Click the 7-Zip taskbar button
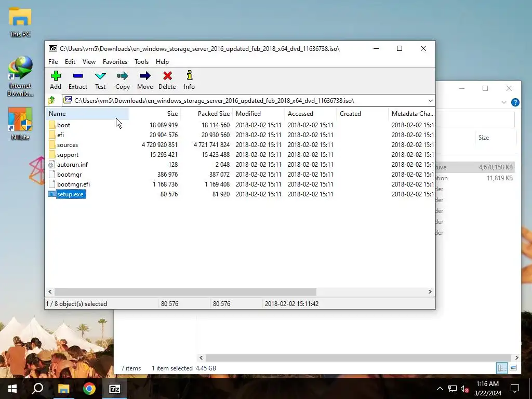This screenshot has height=399, width=532. [x=114, y=389]
